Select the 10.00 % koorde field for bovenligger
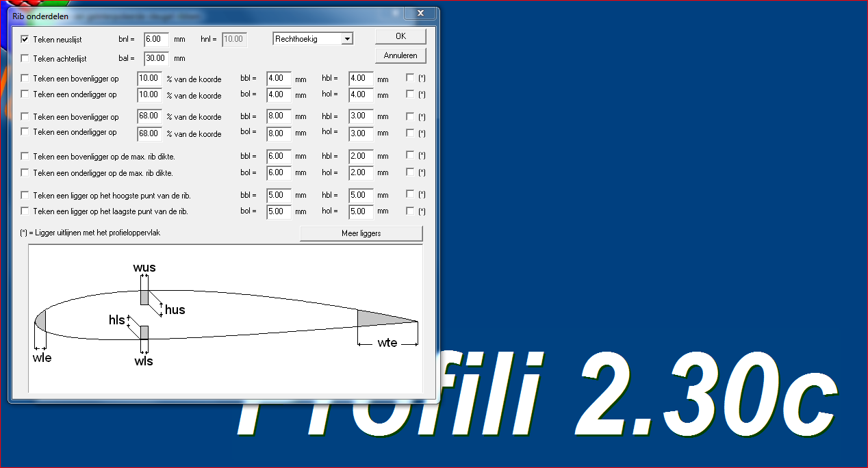Image resolution: width=868 pixels, height=468 pixels. tap(149, 79)
